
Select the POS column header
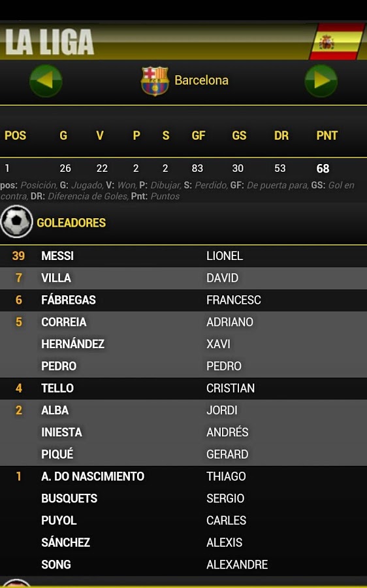(16, 135)
